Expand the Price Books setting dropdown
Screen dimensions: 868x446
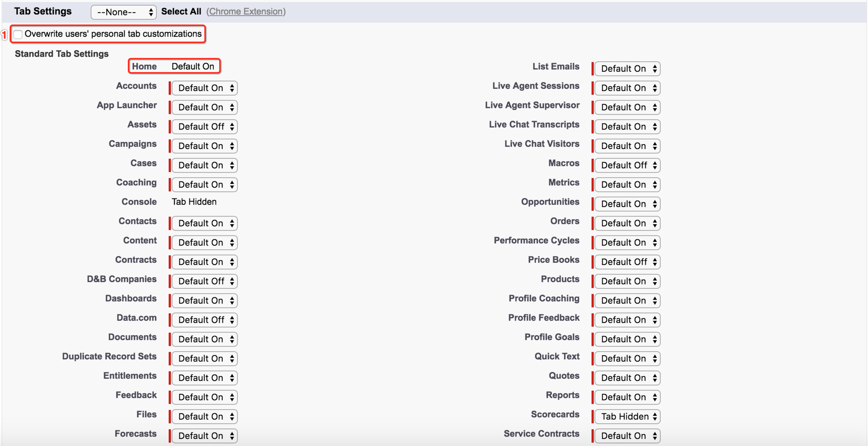[x=627, y=262]
